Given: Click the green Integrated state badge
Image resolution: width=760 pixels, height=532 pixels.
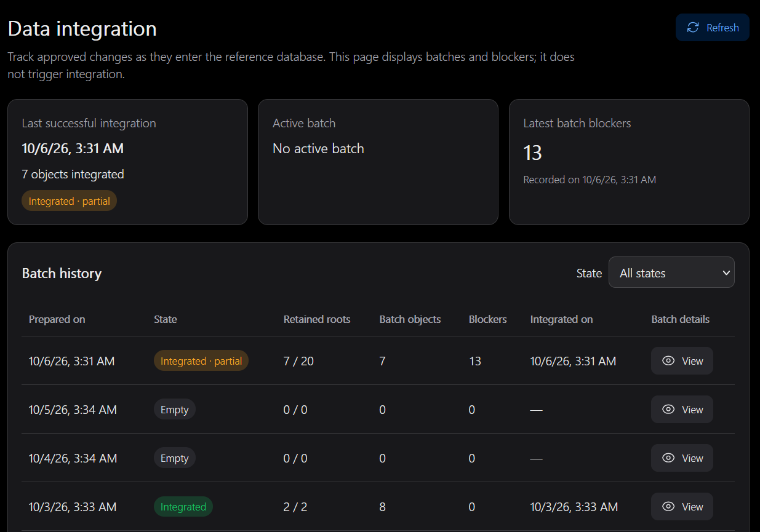Looking at the screenshot, I should [x=183, y=507].
